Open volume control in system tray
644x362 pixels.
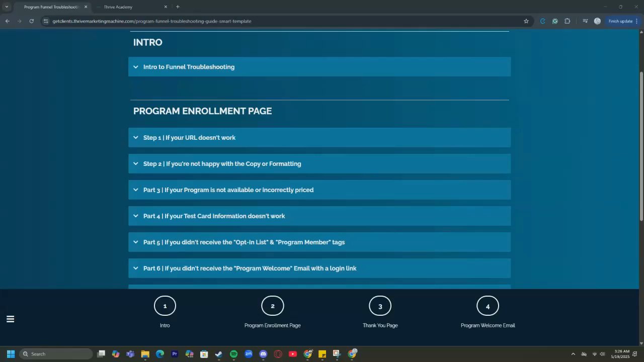click(x=602, y=354)
